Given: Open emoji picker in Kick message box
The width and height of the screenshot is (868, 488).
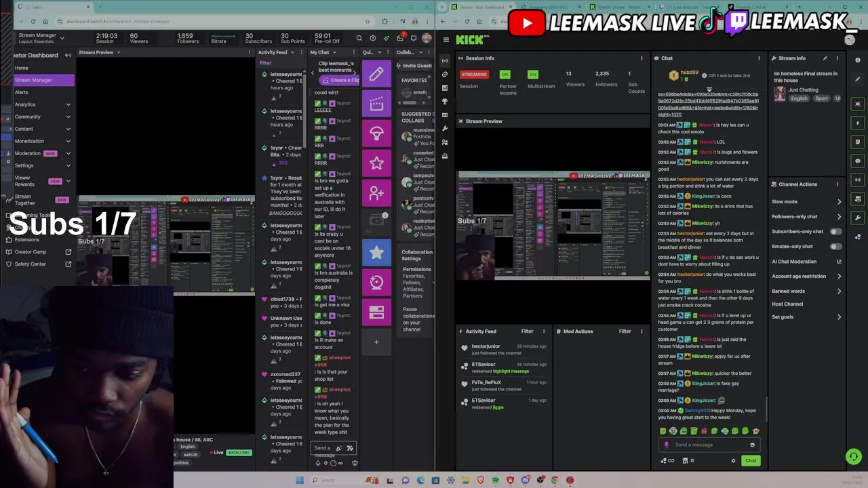Looking at the screenshot, I should [752, 445].
